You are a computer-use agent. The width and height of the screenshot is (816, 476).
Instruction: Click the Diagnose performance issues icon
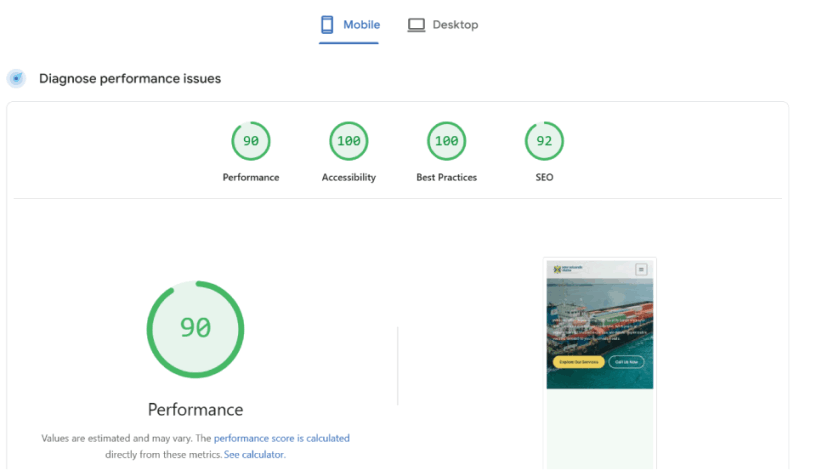click(x=16, y=78)
